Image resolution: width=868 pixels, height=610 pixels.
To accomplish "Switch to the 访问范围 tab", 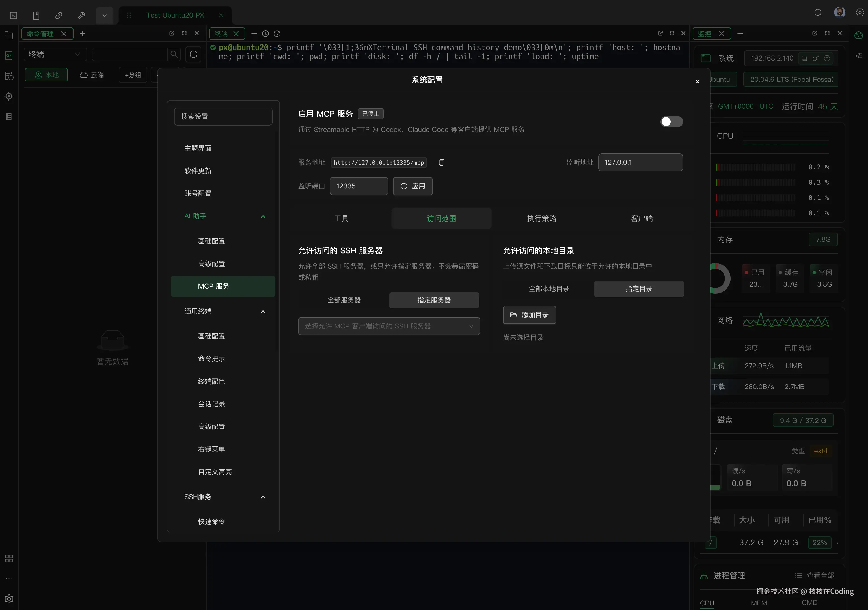I will [x=442, y=218].
